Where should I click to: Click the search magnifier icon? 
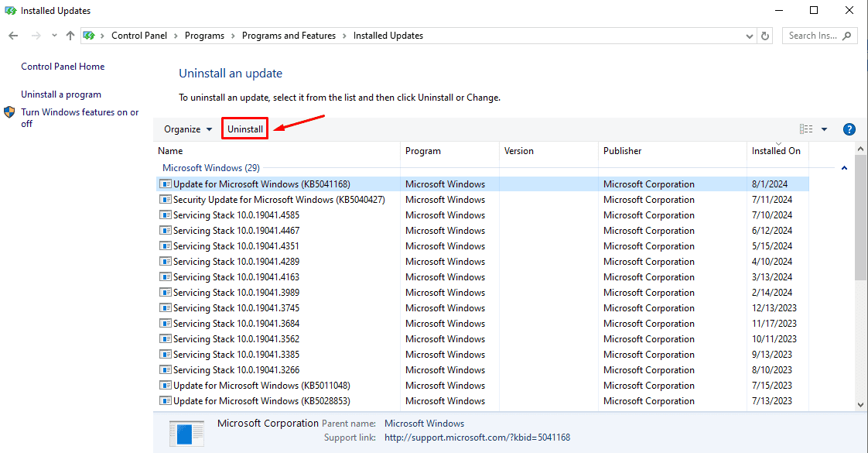pyautogui.click(x=847, y=36)
